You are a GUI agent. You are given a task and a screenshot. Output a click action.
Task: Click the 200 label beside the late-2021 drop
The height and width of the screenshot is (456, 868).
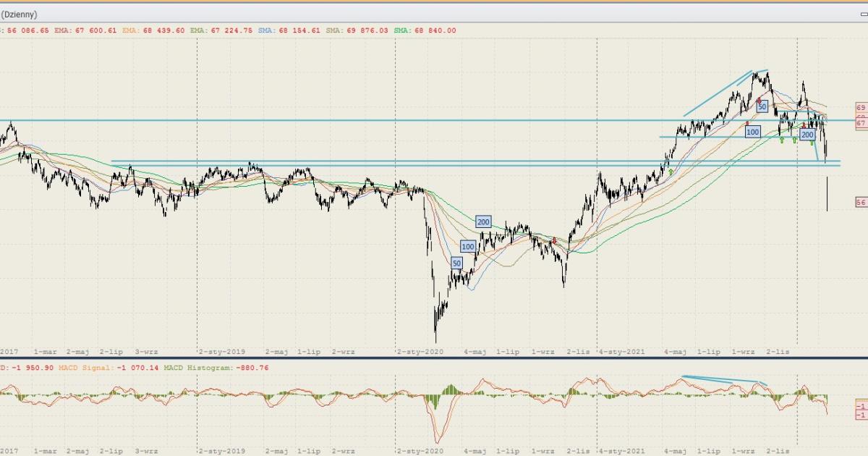point(808,135)
